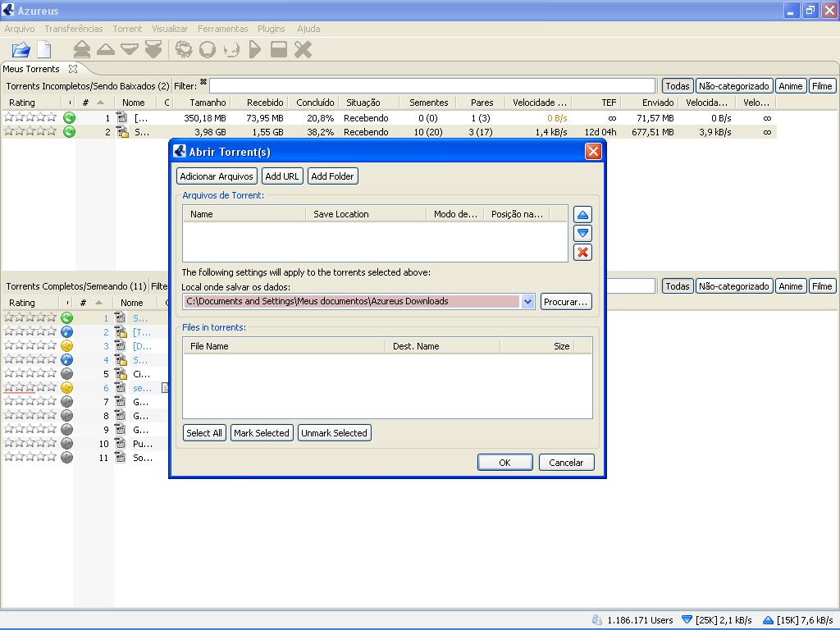The height and width of the screenshot is (630, 840).
Task: Click top-panel Todas category button
Action: [x=677, y=85]
